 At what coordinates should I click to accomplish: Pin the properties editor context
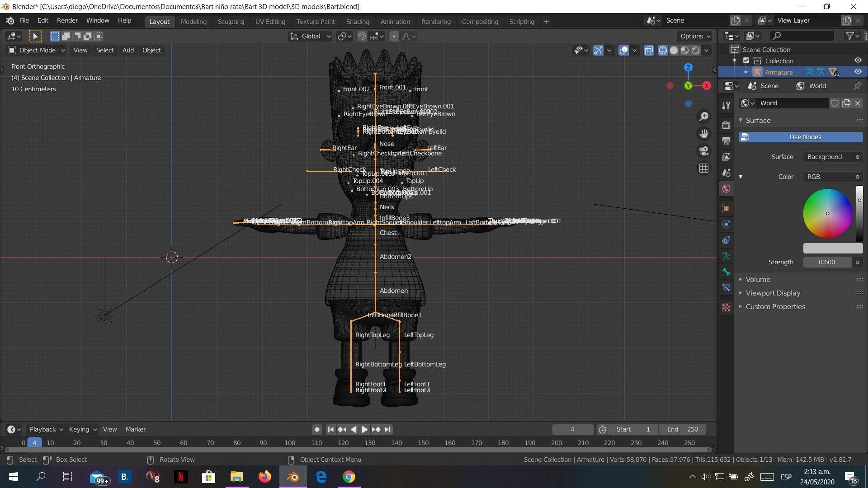[x=857, y=86]
